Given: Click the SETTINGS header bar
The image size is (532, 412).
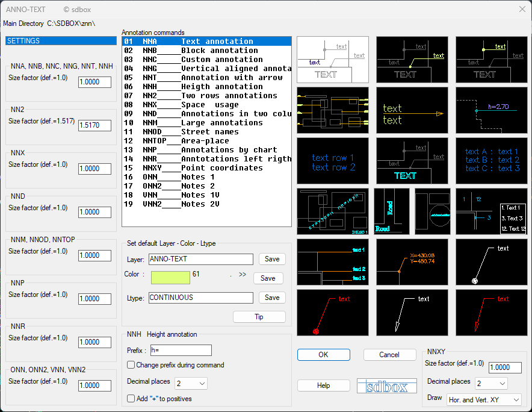Looking at the screenshot, I should coord(61,41).
